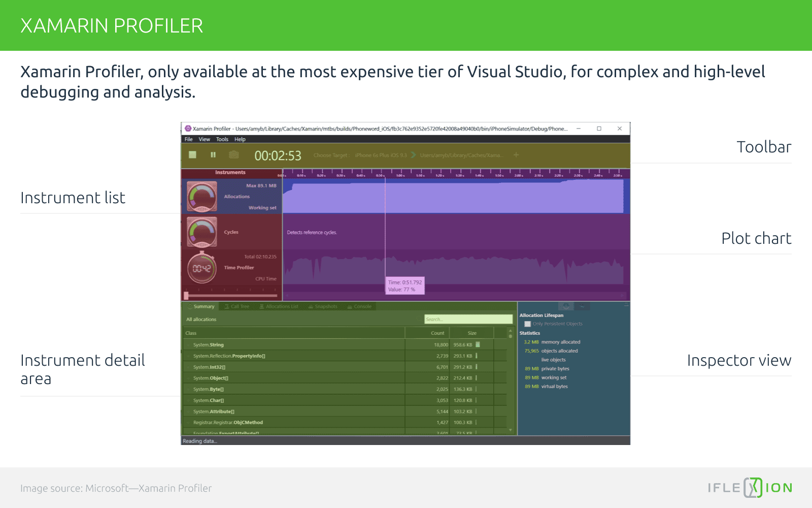Screen dimensions: 812x508
Task: Enable Only Persistent Objects checkbox
Action: coord(527,324)
